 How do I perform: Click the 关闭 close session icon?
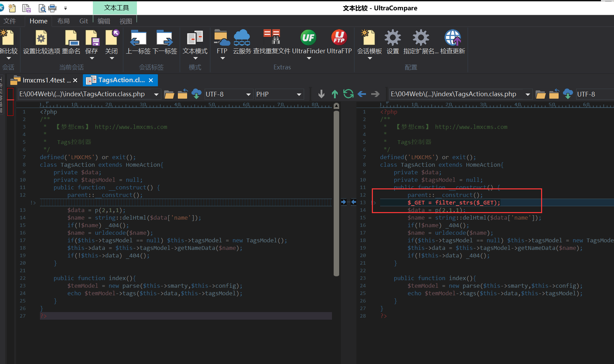pyautogui.click(x=112, y=38)
